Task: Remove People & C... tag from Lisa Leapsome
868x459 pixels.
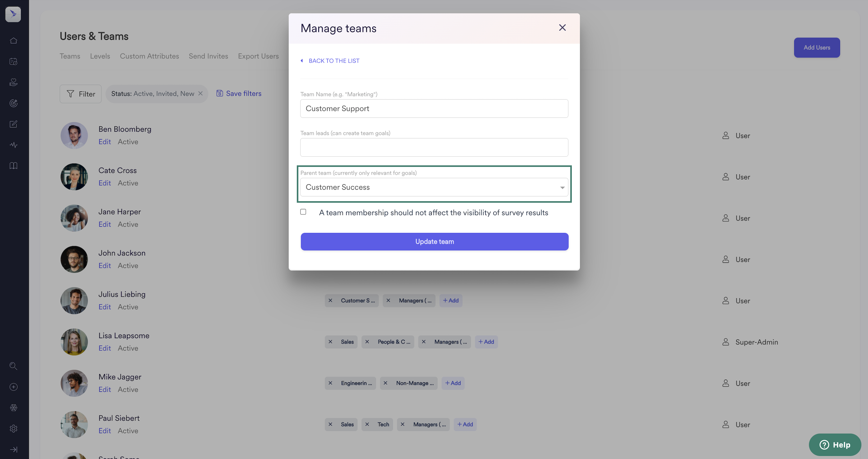Action: pyautogui.click(x=367, y=342)
